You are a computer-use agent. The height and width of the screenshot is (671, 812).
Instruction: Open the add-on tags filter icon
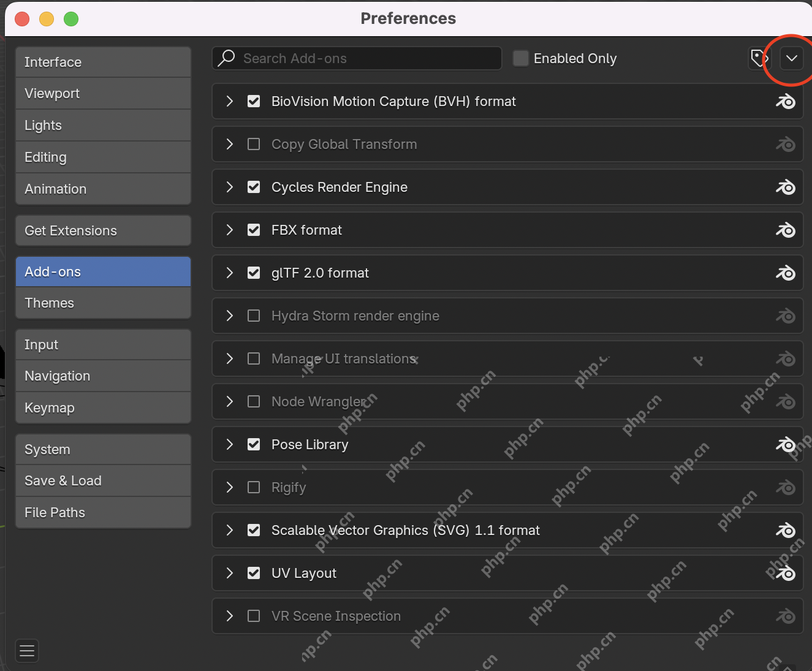tap(759, 58)
